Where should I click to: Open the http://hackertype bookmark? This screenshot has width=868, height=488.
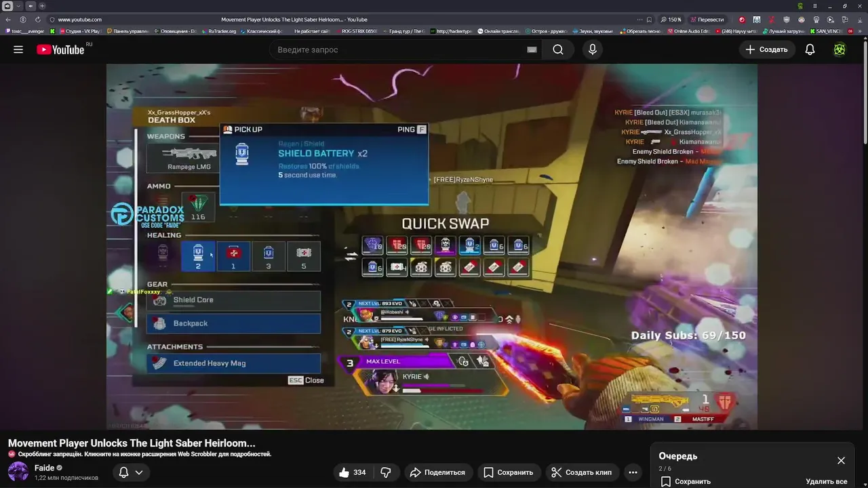click(450, 31)
